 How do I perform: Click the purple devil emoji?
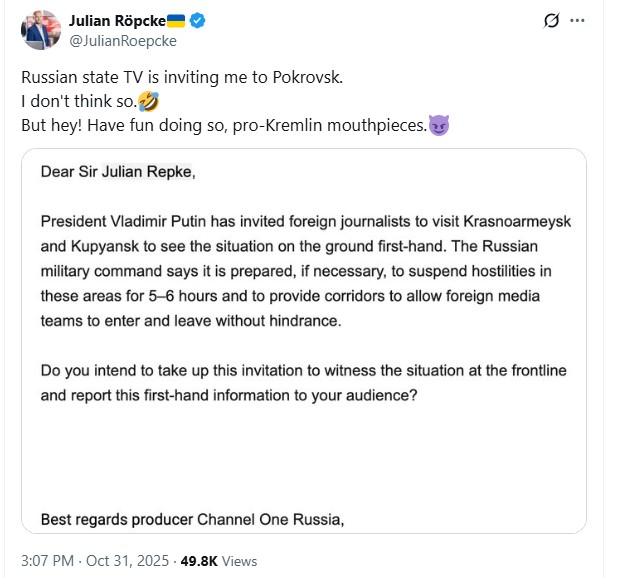point(438,126)
